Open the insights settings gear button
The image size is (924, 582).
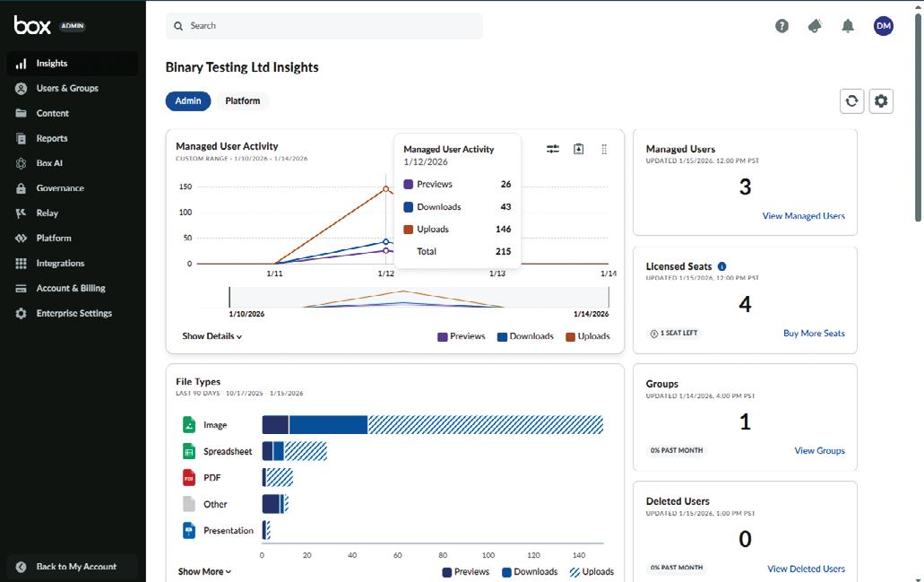[881, 101]
